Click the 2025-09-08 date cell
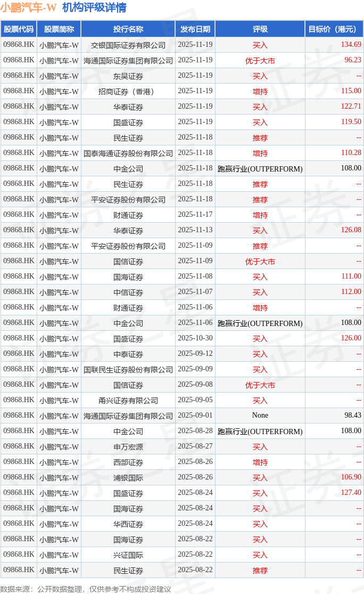 [195, 385]
